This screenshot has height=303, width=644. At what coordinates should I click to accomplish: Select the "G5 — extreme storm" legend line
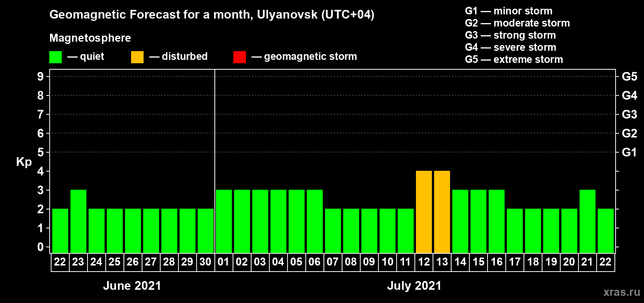pos(514,59)
